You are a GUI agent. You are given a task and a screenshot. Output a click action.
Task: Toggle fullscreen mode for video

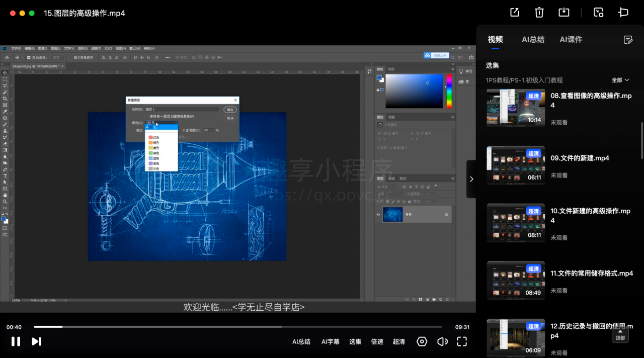462,341
